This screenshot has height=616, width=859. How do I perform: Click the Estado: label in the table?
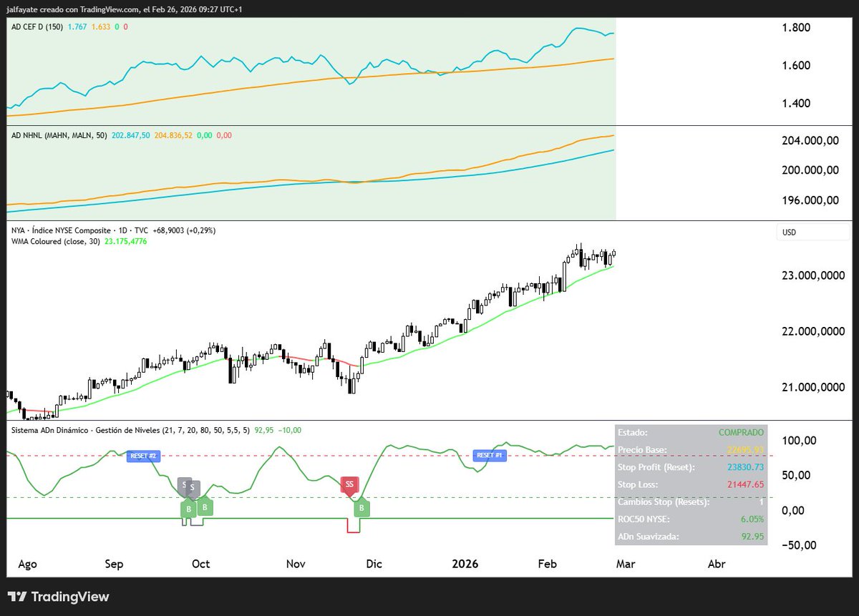pos(632,432)
